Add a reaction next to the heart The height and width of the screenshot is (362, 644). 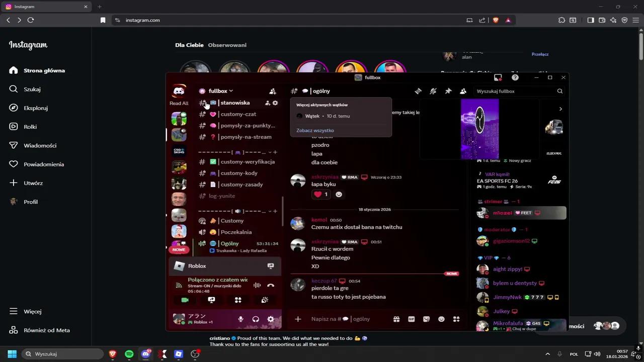(x=339, y=194)
